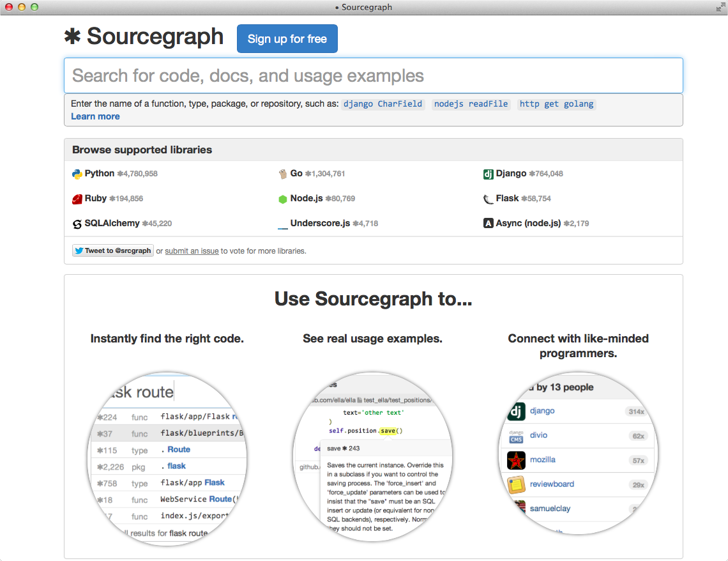Click the Sourcegraph asterisk logo icon
Screen dimensions: 728x561
pyautogui.click(x=72, y=36)
